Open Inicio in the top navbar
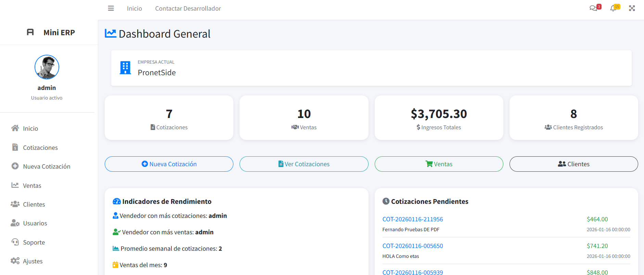644x275 pixels. [x=134, y=9]
